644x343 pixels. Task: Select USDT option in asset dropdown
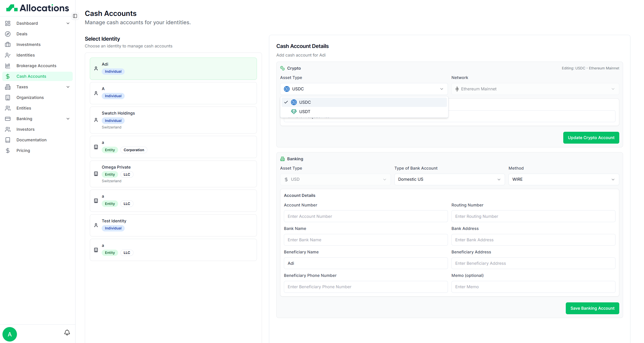305,112
